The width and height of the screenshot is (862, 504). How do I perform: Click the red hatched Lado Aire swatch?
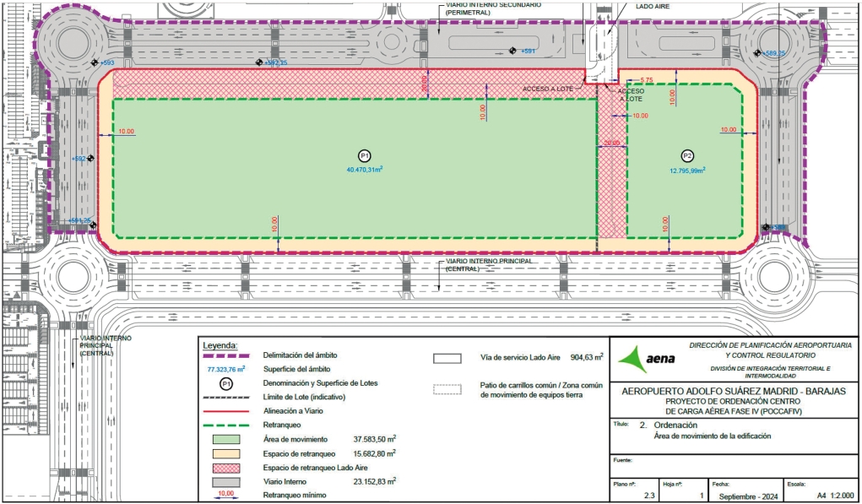226,468
